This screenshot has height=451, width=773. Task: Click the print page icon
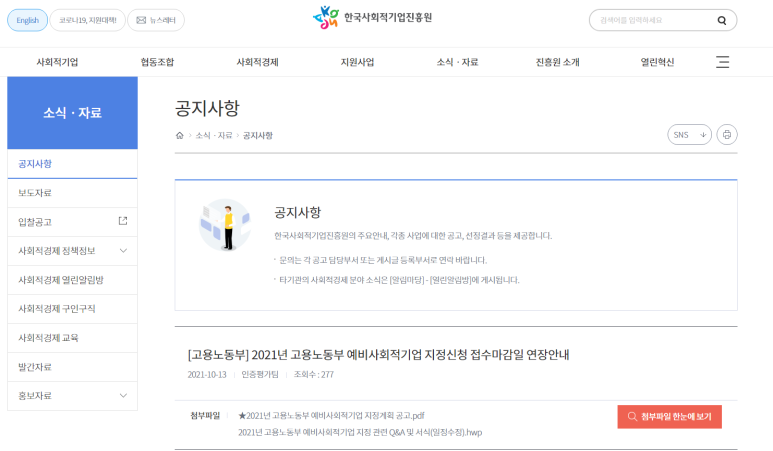pyautogui.click(x=727, y=135)
